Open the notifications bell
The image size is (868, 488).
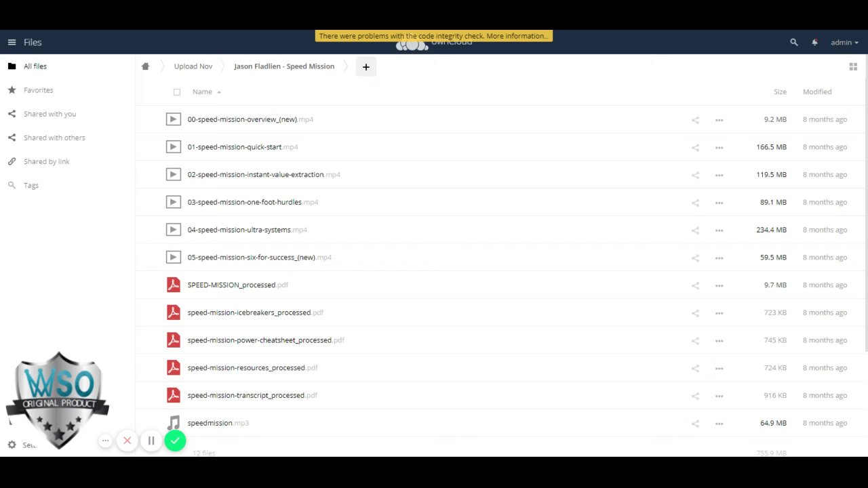[x=814, y=42]
